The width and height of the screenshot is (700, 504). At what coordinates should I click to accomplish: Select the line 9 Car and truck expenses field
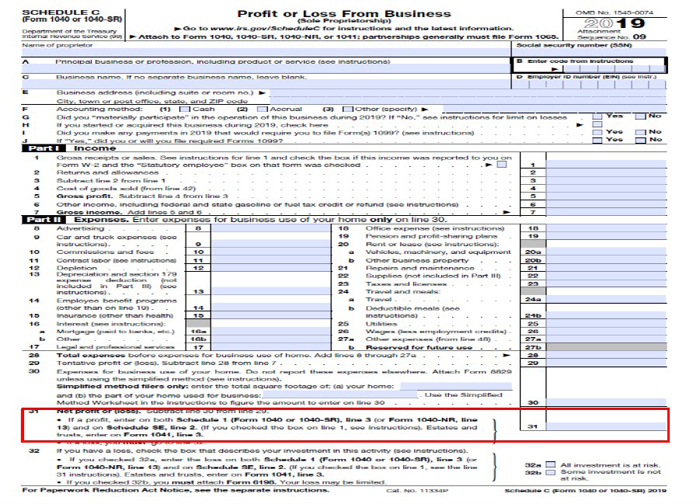[x=271, y=244]
